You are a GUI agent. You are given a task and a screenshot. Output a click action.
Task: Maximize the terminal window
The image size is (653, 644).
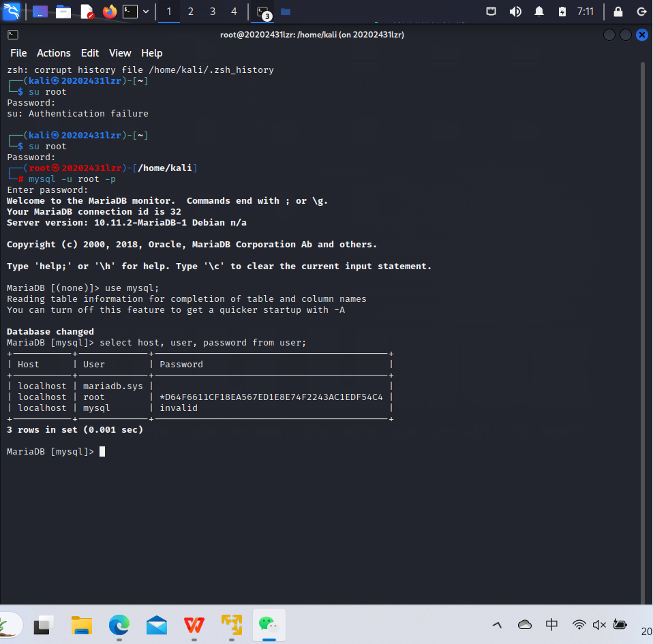coord(626,35)
